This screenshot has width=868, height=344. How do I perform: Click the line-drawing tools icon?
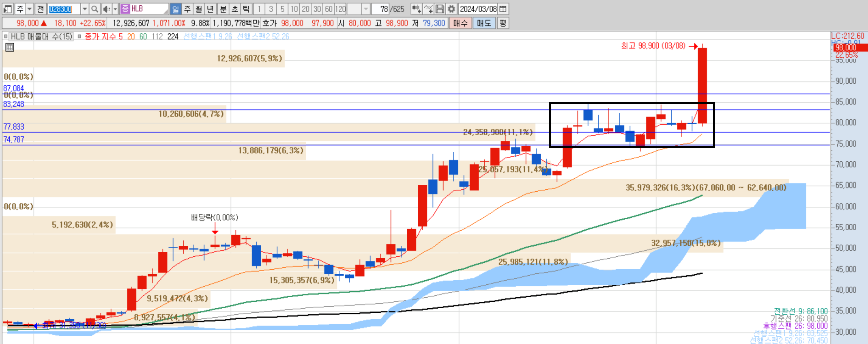pyautogui.click(x=428, y=9)
